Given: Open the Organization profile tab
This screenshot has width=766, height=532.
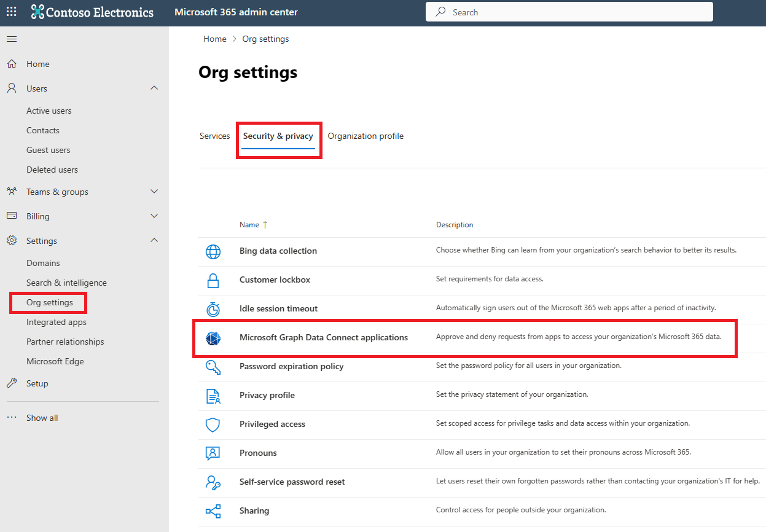Looking at the screenshot, I should point(365,136).
